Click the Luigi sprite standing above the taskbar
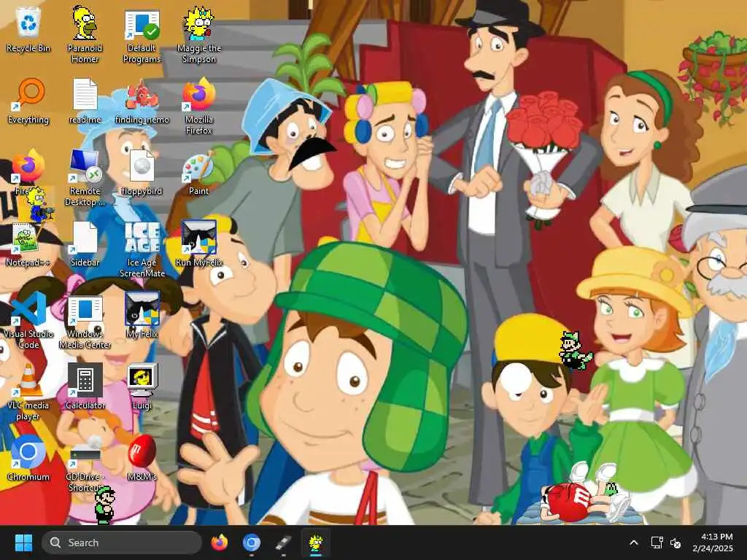The height and width of the screenshot is (560, 747). tap(104, 505)
